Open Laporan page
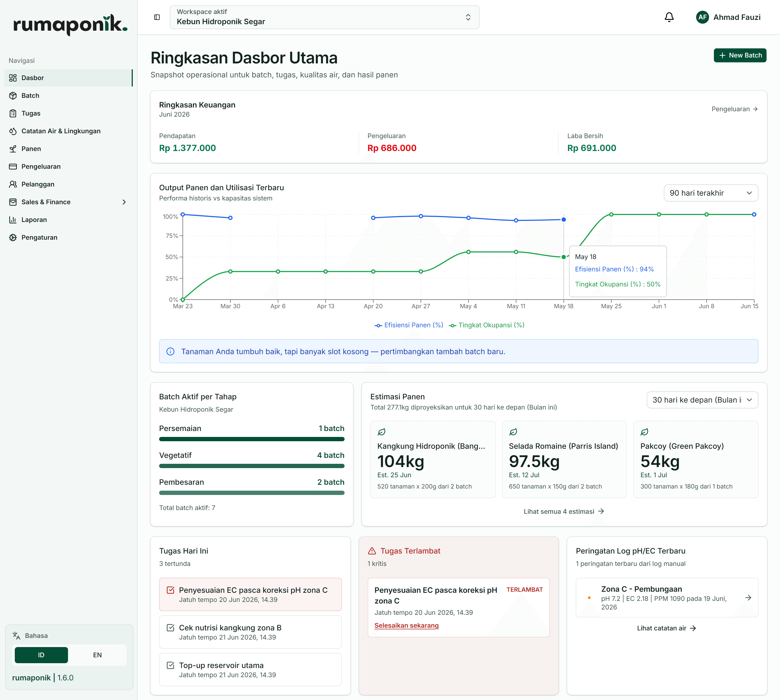 click(x=69, y=220)
